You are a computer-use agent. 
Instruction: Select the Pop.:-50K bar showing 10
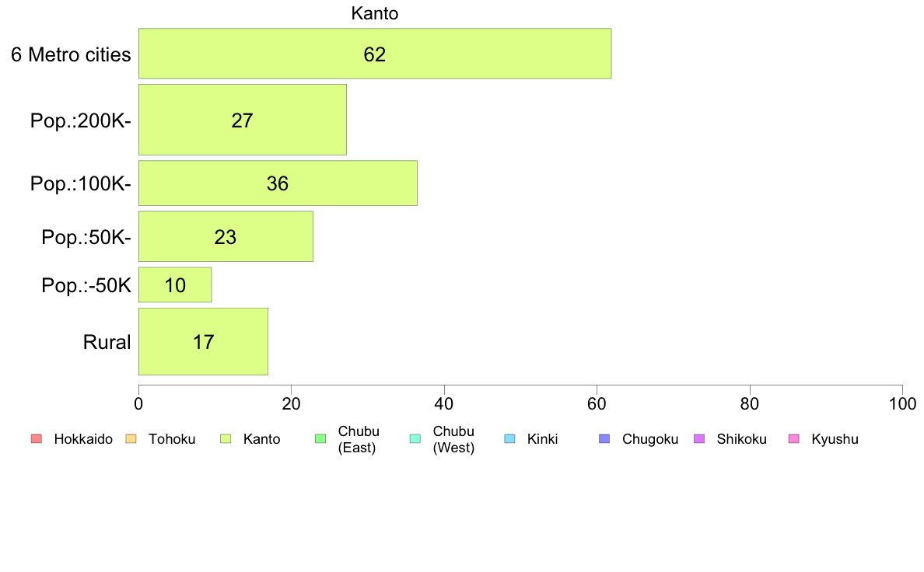[x=175, y=285]
